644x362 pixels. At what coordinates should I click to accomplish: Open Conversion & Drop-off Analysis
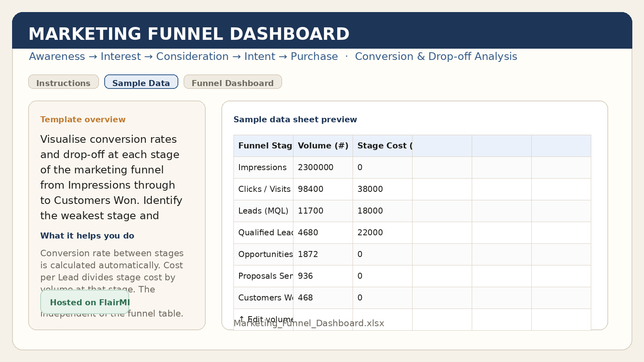click(436, 56)
